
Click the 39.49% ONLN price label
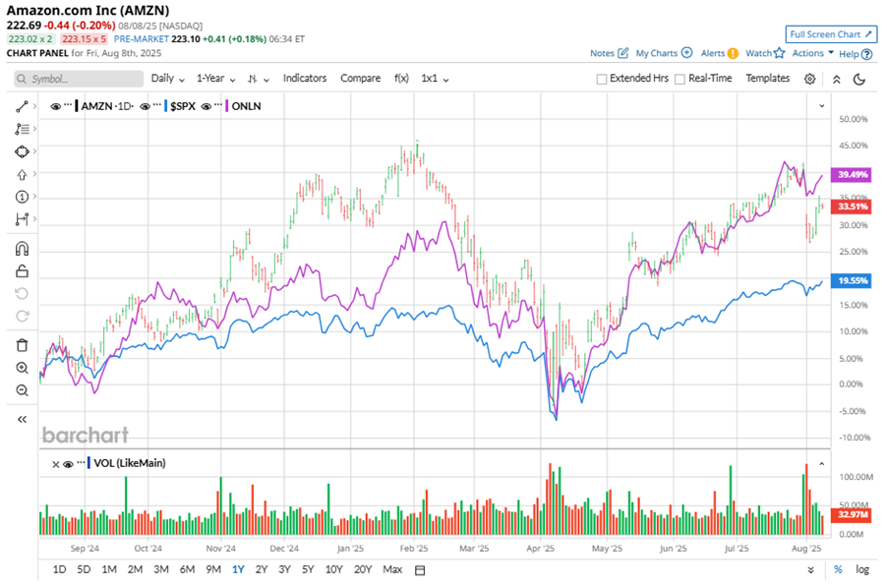point(851,175)
